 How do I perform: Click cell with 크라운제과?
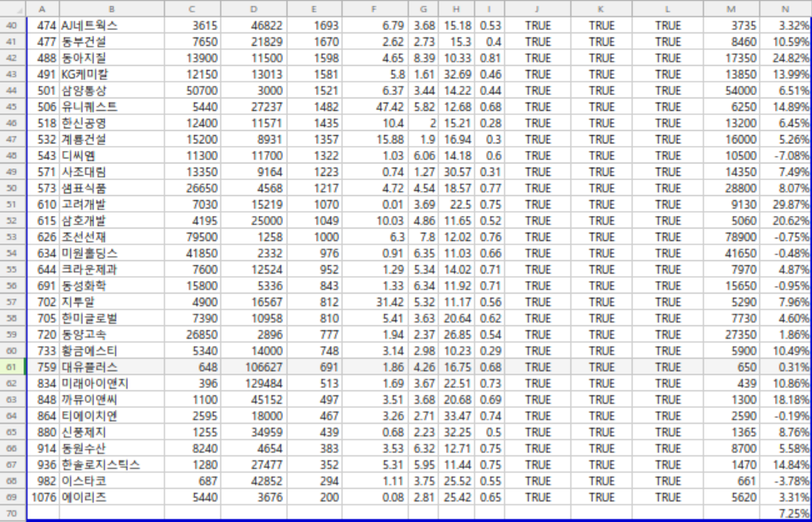tap(112, 269)
